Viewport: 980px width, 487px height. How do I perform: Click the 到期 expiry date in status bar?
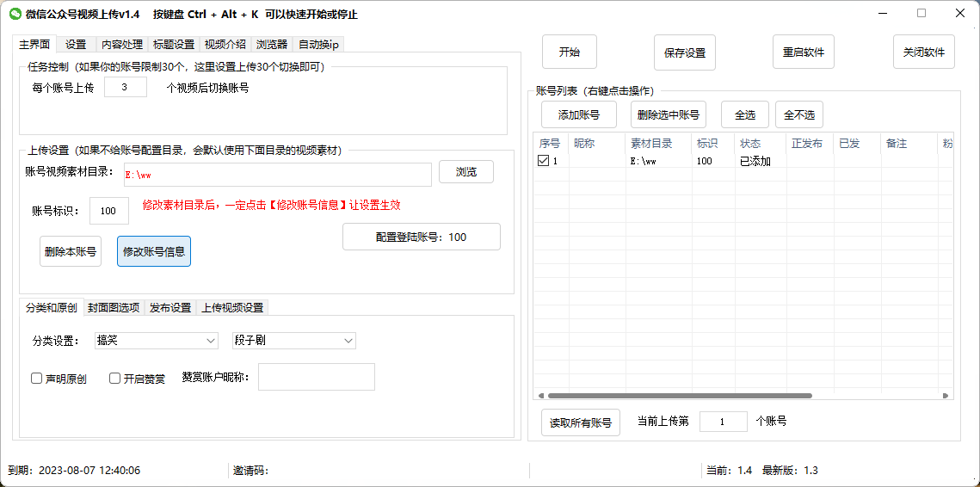pyautogui.click(x=74, y=471)
